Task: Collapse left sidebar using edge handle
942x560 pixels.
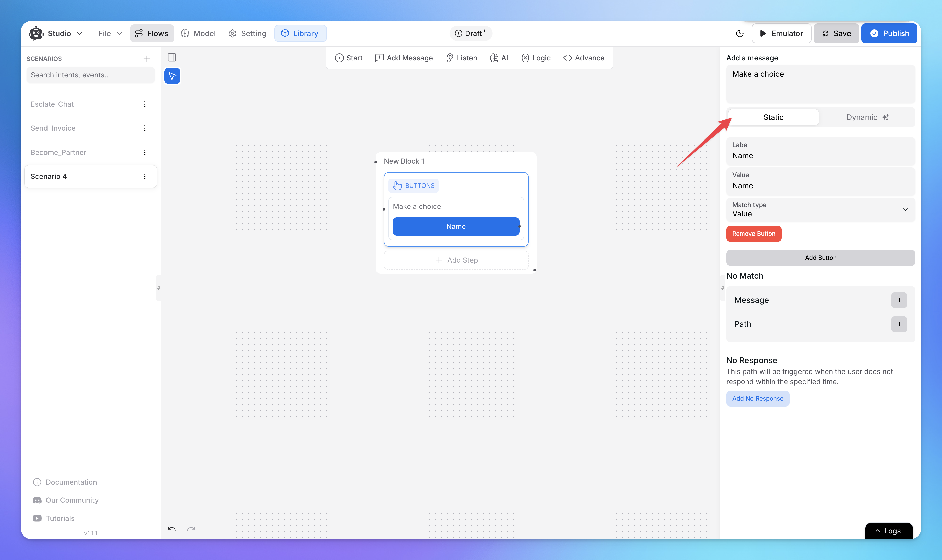Action: coord(158,288)
